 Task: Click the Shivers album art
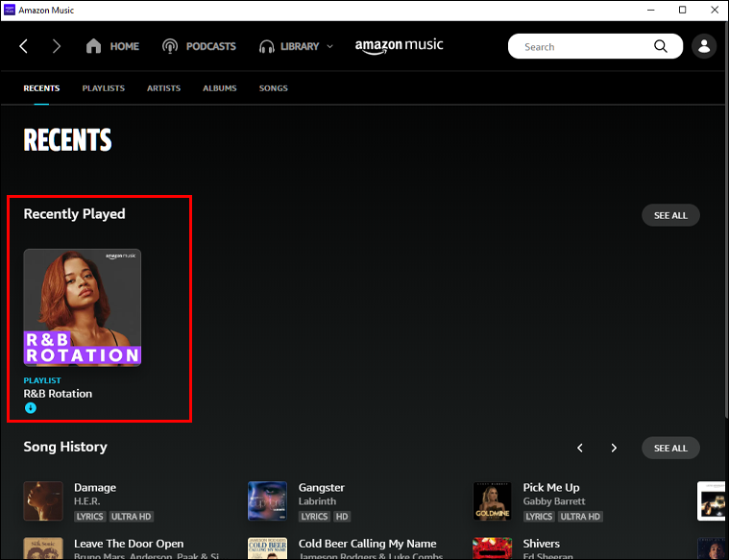(493, 548)
